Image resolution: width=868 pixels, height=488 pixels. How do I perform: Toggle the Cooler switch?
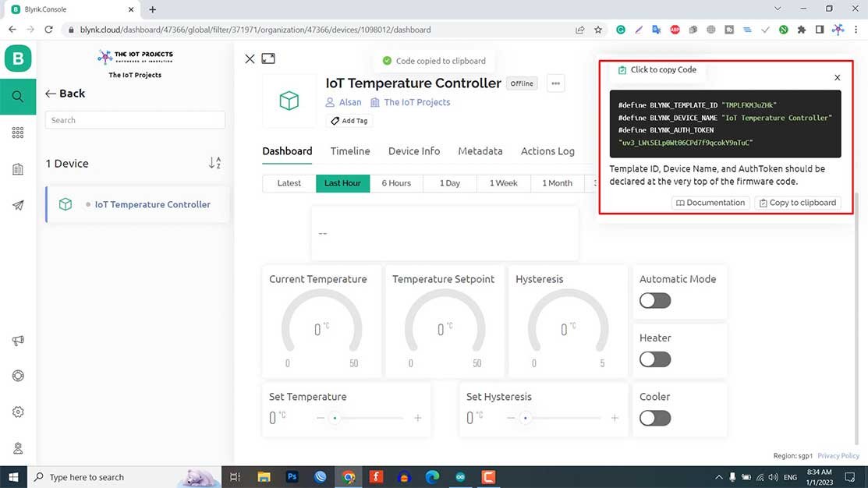pos(654,418)
